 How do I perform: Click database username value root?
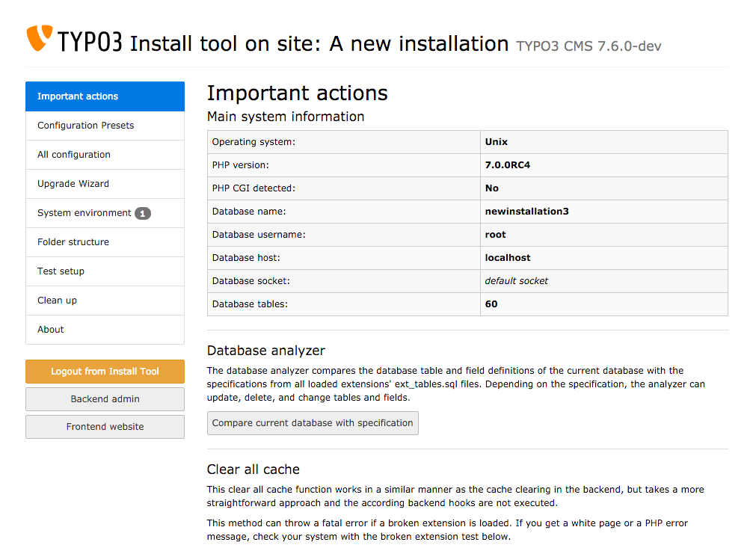pyautogui.click(x=495, y=235)
